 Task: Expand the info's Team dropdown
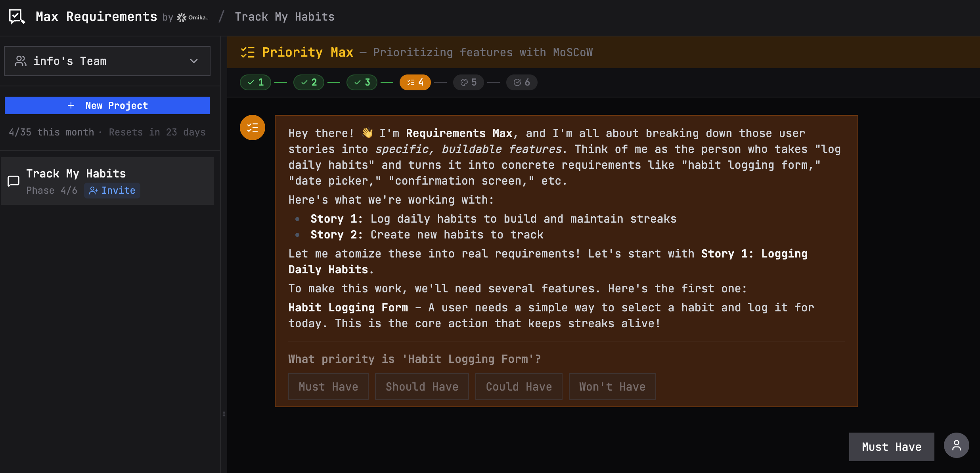[193, 61]
